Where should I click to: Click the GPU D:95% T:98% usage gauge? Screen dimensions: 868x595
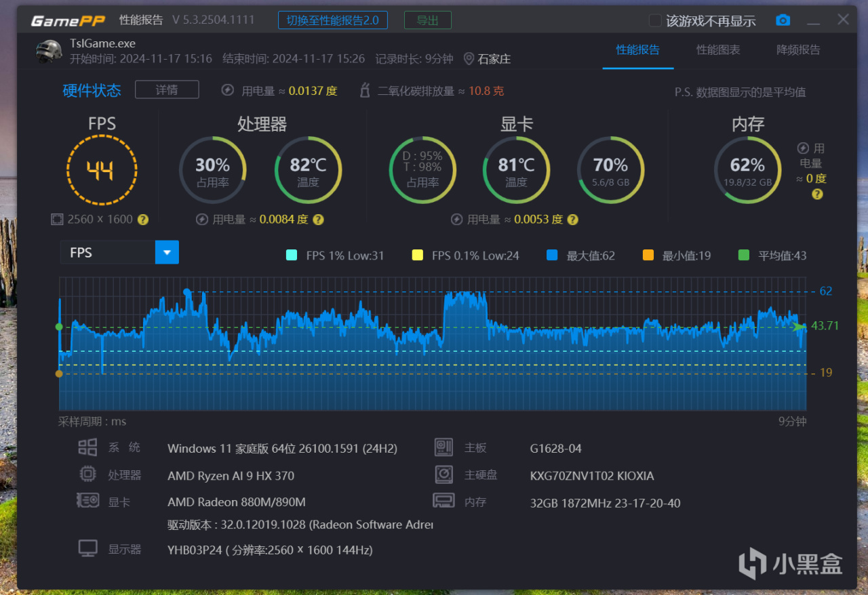[422, 170]
